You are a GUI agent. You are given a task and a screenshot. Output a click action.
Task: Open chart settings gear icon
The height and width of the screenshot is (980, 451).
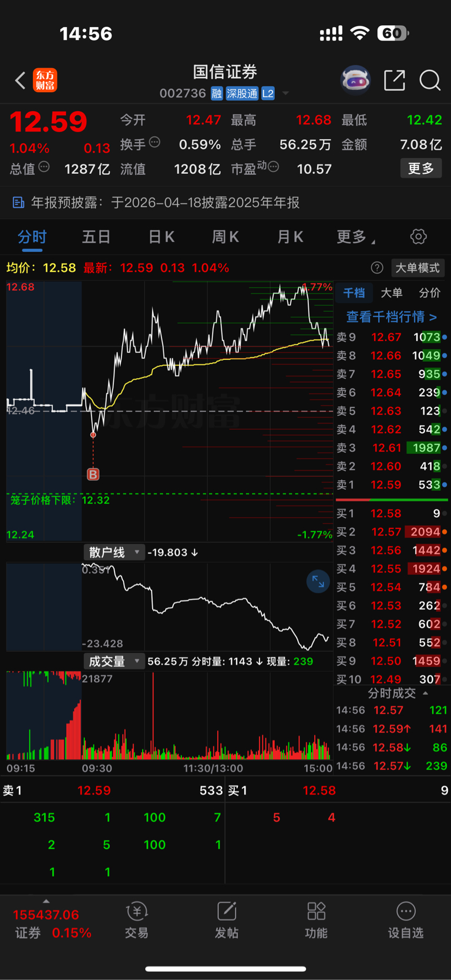pos(419,237)
